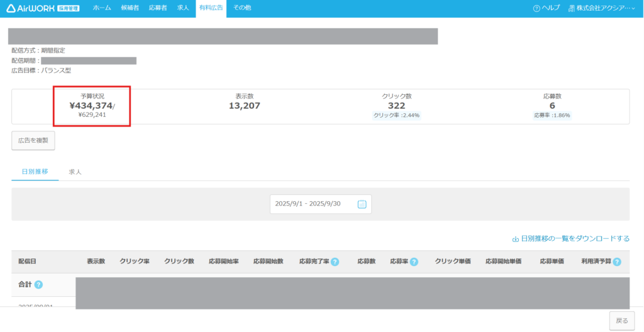
Task: Click help icon next to 利用済予算
Action: point(616,262)
